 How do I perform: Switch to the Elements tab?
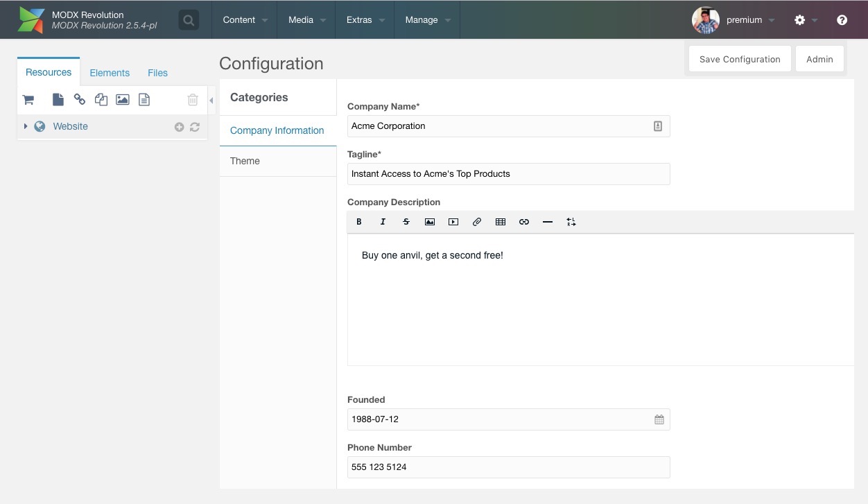pyautogui.click(x=110, y=73)
